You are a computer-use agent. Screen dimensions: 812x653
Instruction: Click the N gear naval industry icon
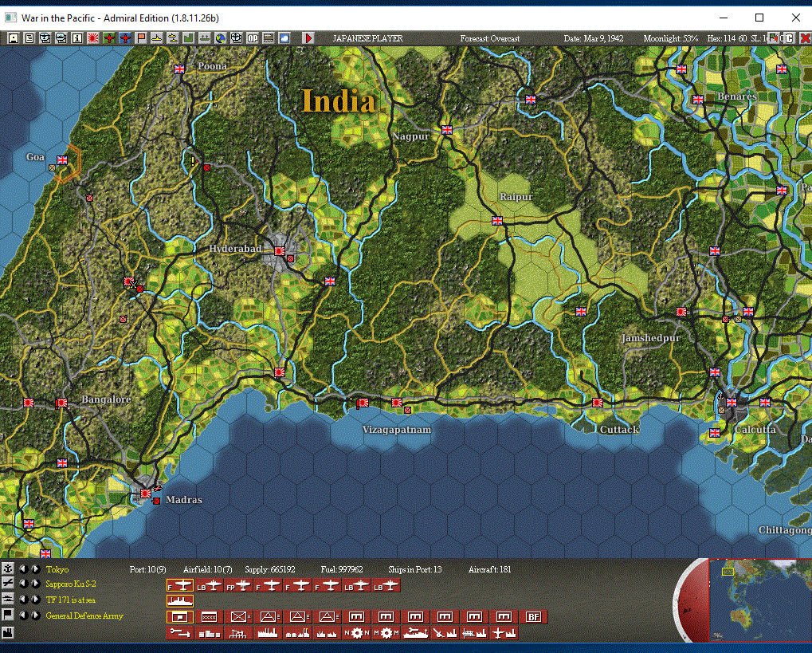tap(357, 633)
